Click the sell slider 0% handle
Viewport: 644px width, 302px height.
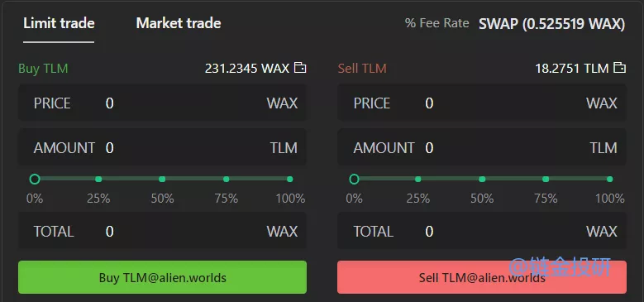click(x=354, y=180)
